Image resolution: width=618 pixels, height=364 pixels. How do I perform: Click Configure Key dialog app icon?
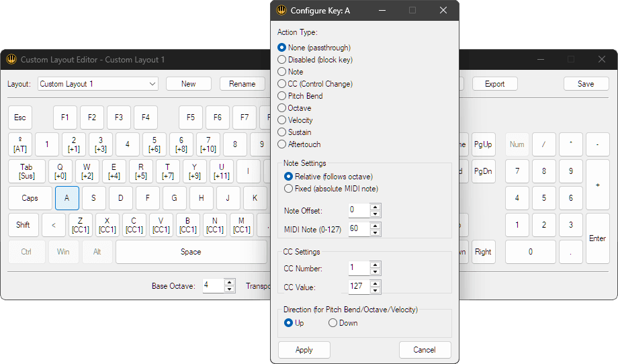click(x=281, y=10)
